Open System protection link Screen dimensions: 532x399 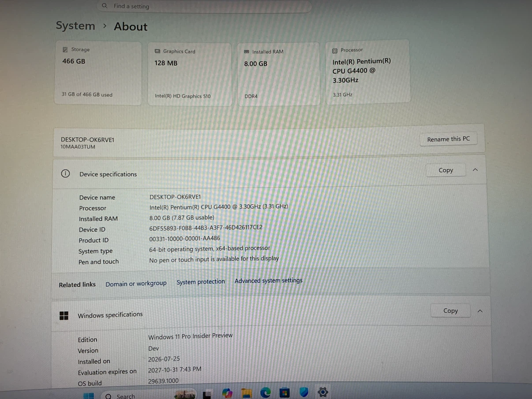201,282
